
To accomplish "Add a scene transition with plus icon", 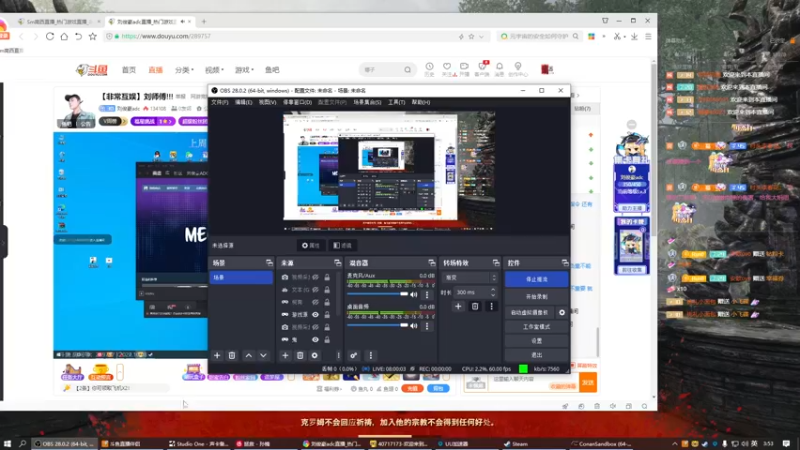I will click(x=458, y=306).
